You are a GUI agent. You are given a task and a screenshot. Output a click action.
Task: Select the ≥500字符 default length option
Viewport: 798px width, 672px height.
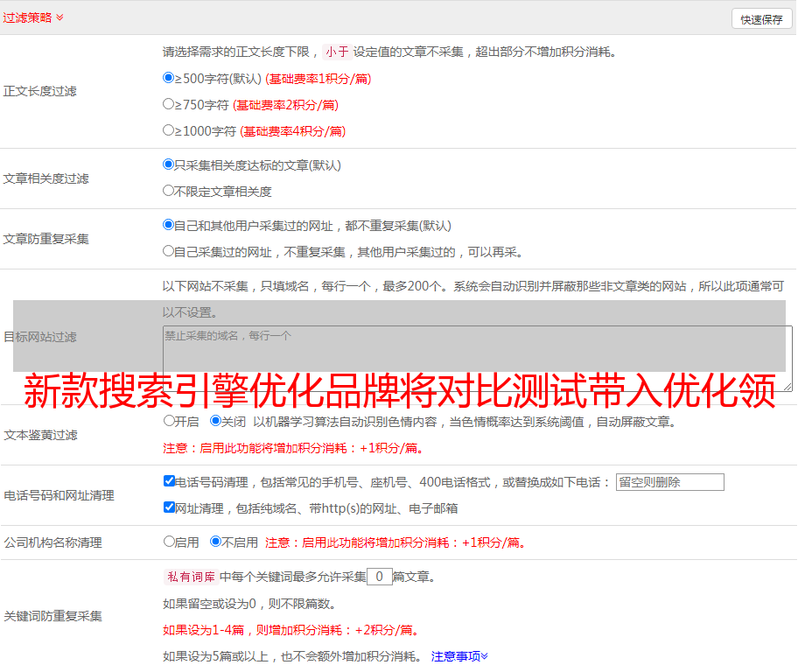[169, 78]
